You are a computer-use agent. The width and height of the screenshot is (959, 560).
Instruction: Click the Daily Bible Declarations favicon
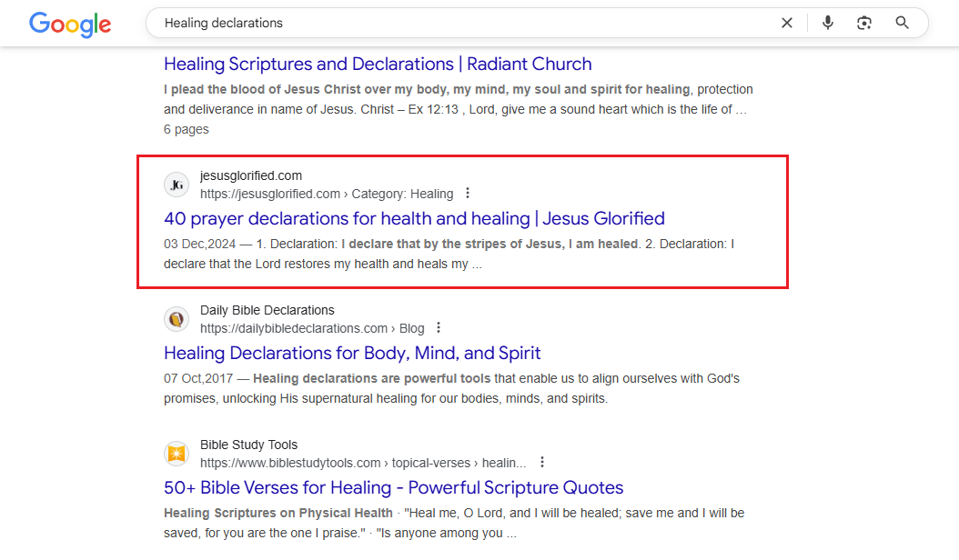[177, 319]
